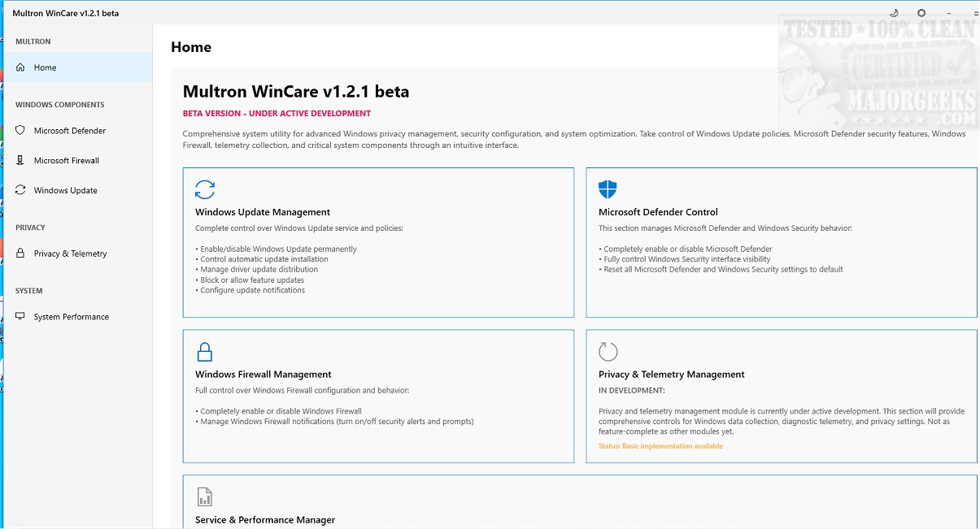Image resolution: width=980 pixels, height=529 pixels.
Task: Open the Microsoft Defender Control card title
Action: [658, 212]
